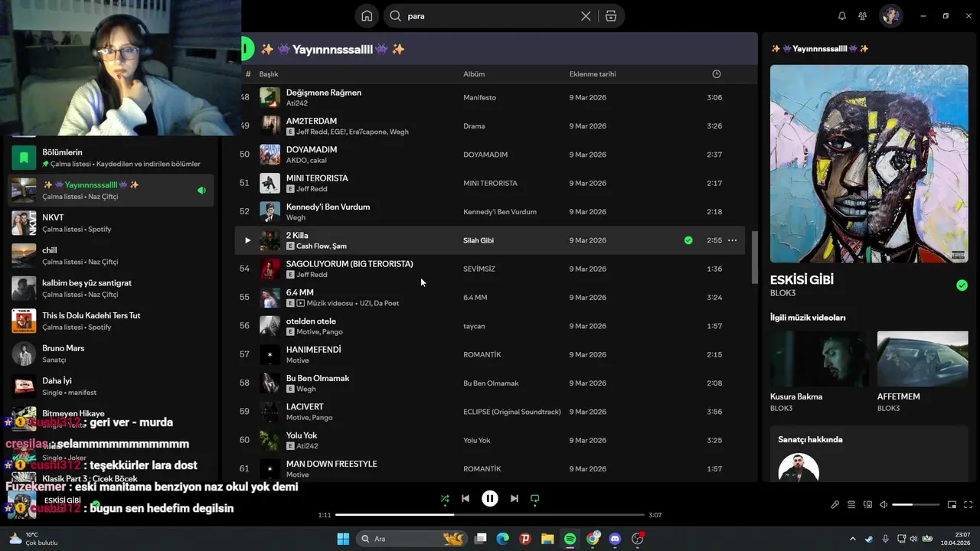980x551 pixels.
Task: Toggle the ESKİSİ GİBİ saved checkmark
Action: 962,285
